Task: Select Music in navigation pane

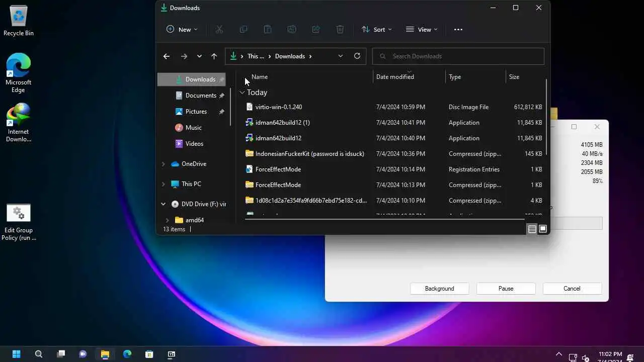Action: click(x=194, y=128)
